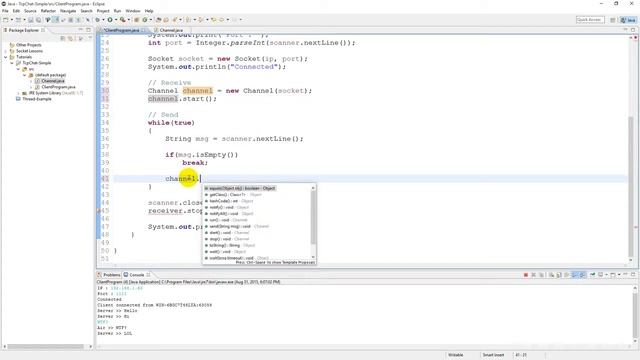Click the Save All toolbar icon

click(x=38, y=20)
